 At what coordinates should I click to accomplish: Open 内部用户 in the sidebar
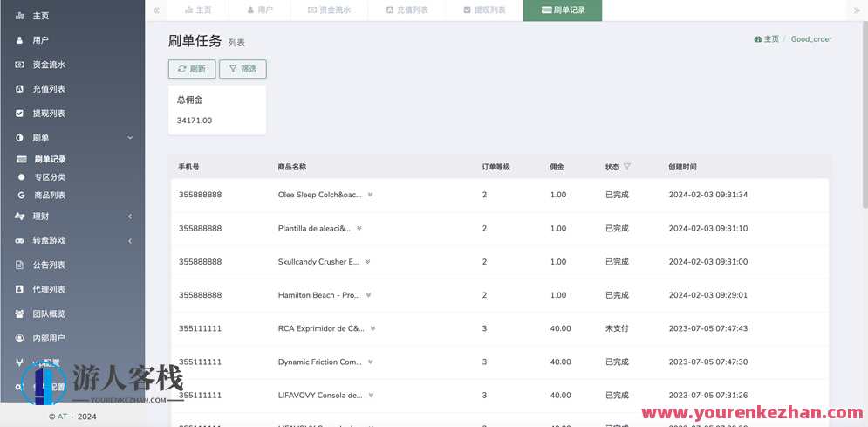click(49, 339)
